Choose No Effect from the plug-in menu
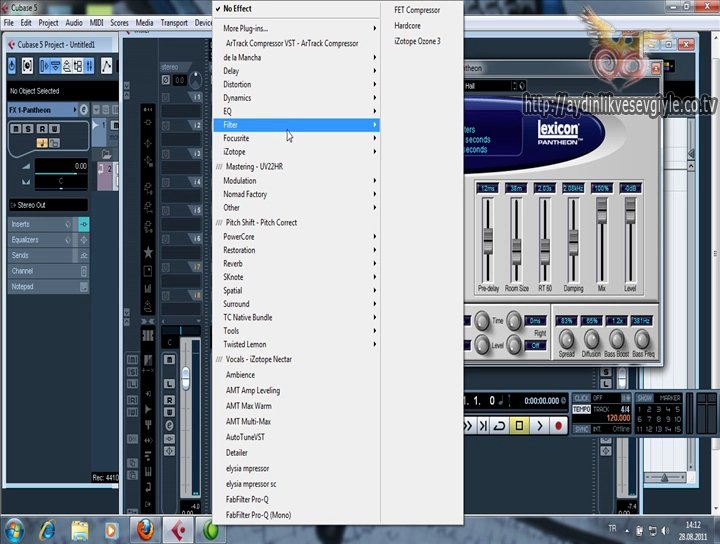720x544 pixels. (x=297, y=9)
